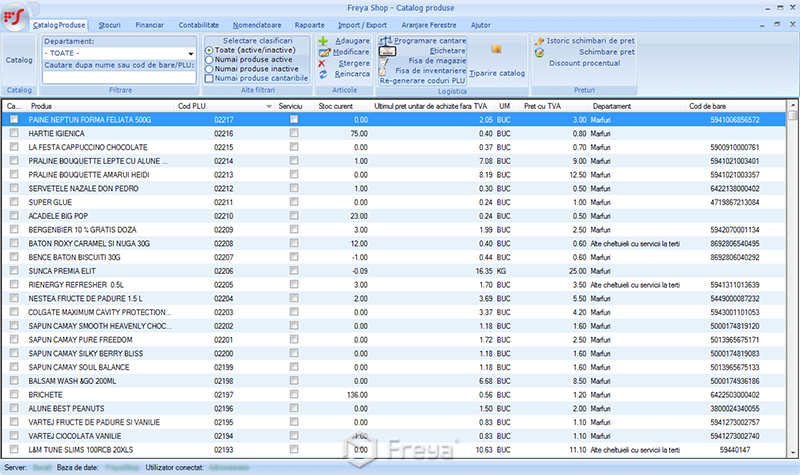Viewport: 800px width, 475px height.
Task: Click the Tiparire catalog book icon
Action: 496,49
